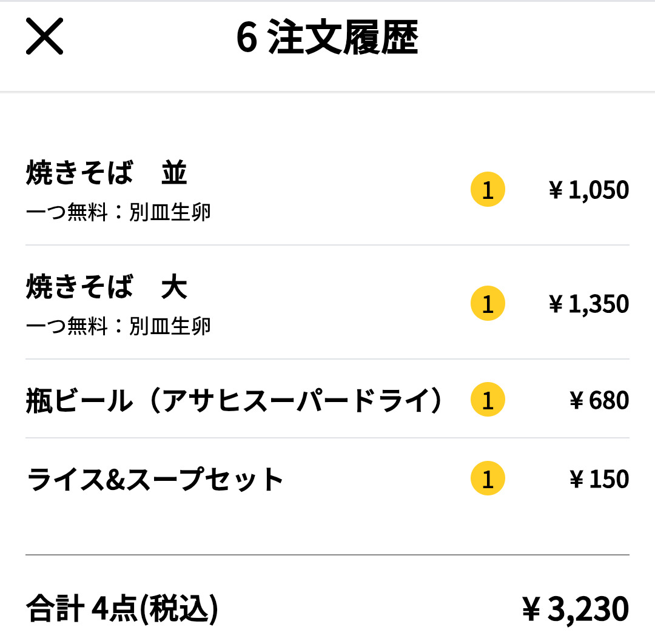Click the quantity badge for 焼きそば 大
Viewport: 655px width, 644px height.
488,303
